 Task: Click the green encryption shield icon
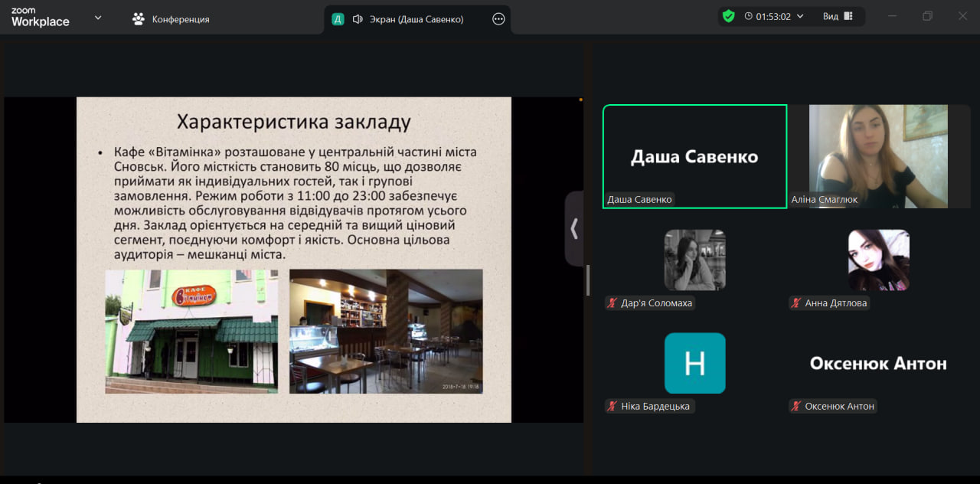pyautogui.click(x=728, y=16)
